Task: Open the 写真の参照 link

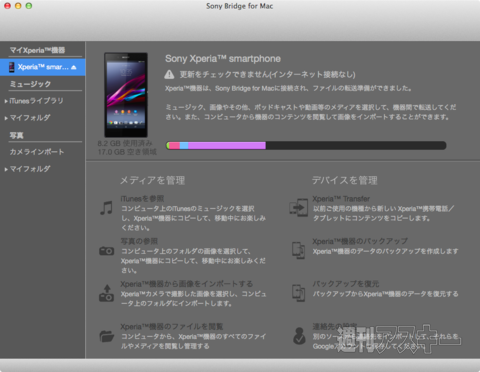Action: 139,241
